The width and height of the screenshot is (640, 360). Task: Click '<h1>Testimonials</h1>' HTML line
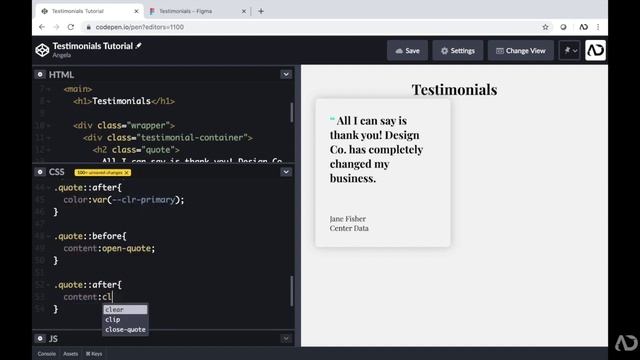point(124,101)
